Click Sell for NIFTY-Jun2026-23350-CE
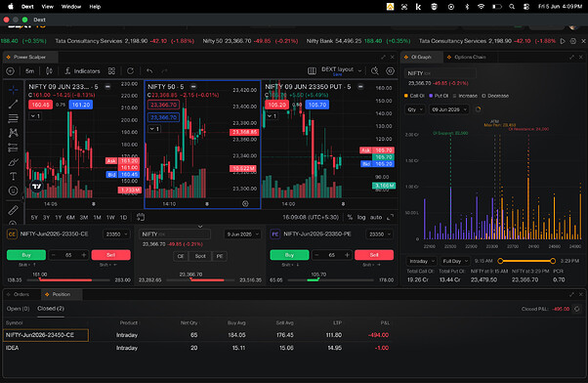Image resolution: width=588 pixels, height=383 pixels. (x=111, y=255)
